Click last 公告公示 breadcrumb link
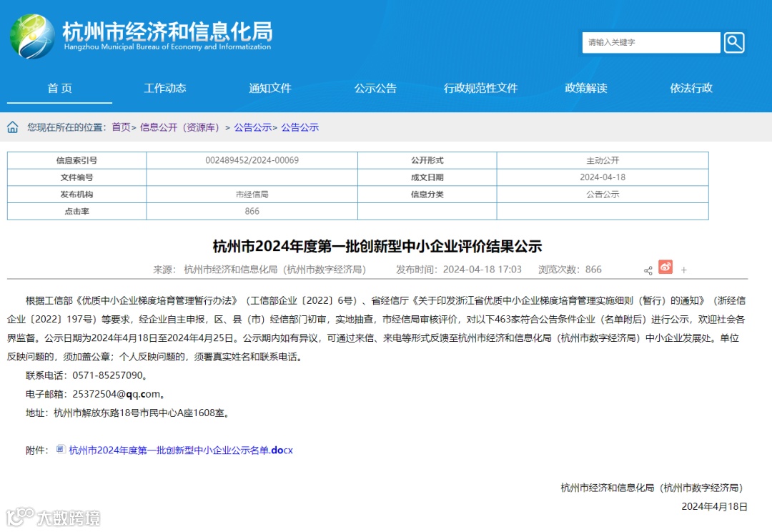 click(x=300, y=127)
